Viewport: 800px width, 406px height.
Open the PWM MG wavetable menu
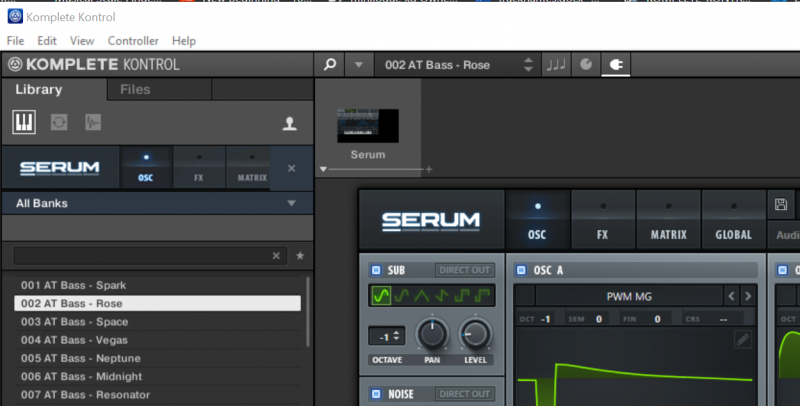pos(629,296)
